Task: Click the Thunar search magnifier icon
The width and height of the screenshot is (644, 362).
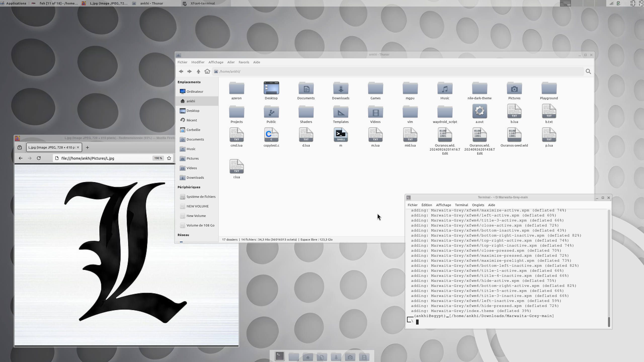Action: [x=588, y=71]
